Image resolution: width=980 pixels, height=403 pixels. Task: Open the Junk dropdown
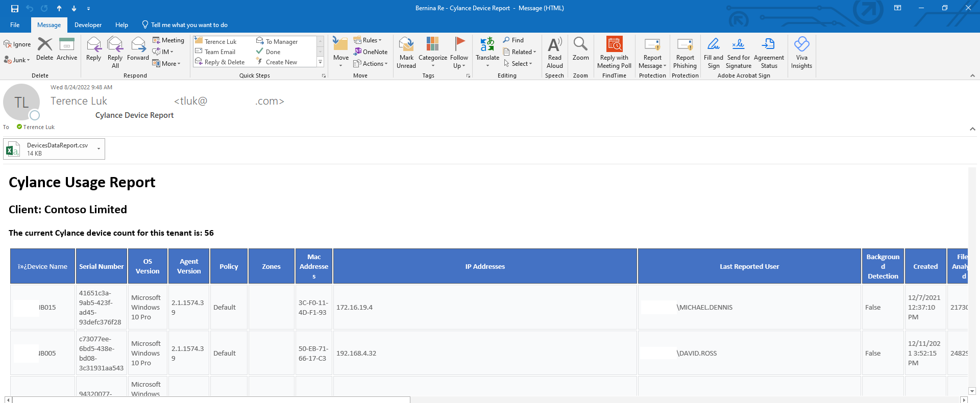point(17,60)
